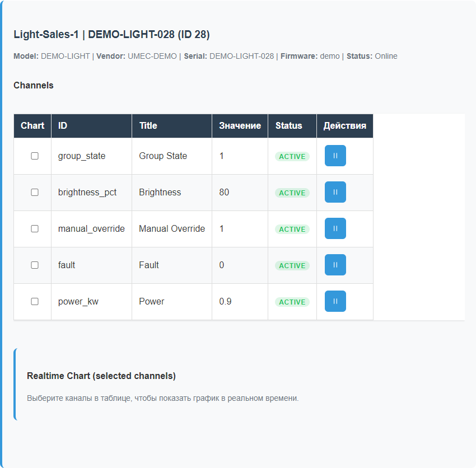Click the Realtime Chart section heading

pos(101,376)
